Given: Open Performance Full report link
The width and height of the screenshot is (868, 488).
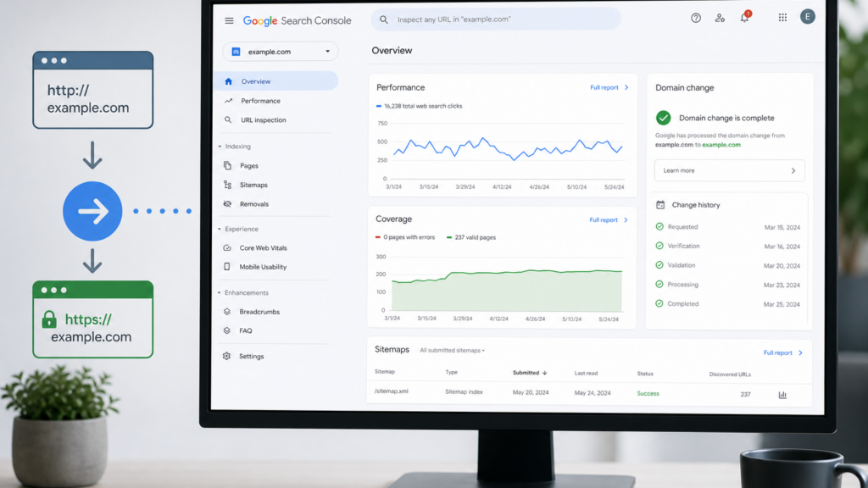Looking at the screenshot, I should (609, 87).
